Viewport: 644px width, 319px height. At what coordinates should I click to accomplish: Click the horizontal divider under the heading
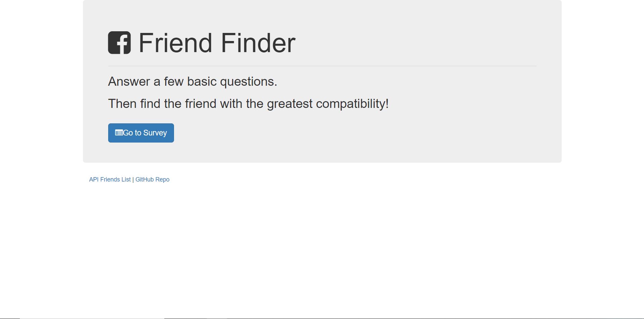[322, 66]
